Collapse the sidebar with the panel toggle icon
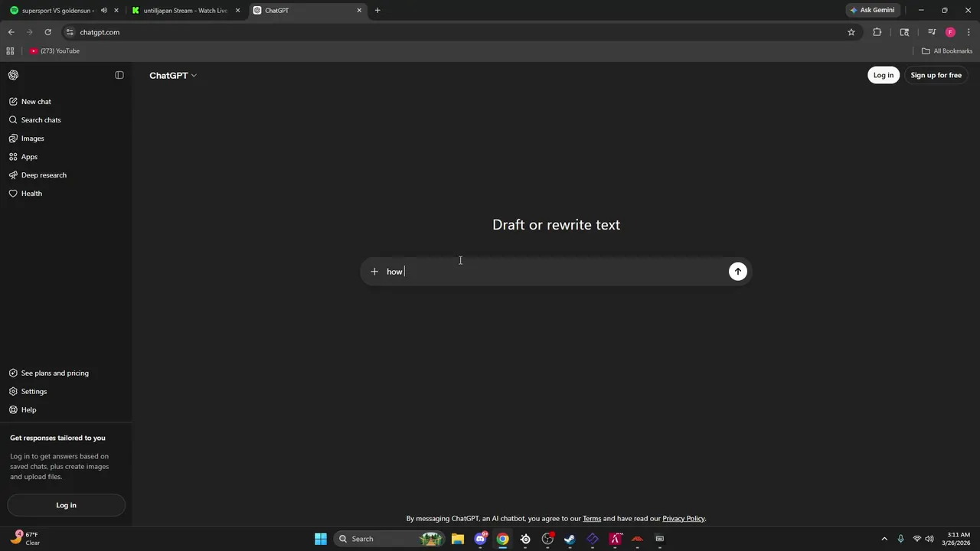 (x=119, y=75)
